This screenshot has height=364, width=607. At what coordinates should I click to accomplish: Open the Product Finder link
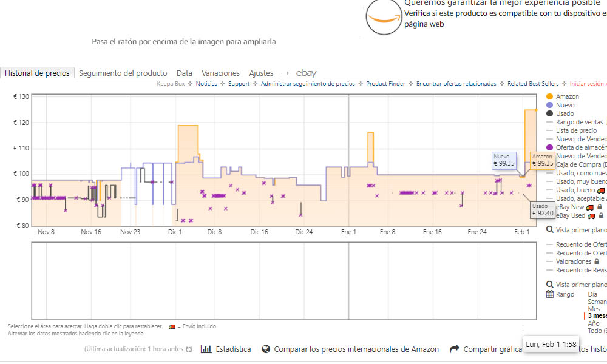[x=385, y=84]
